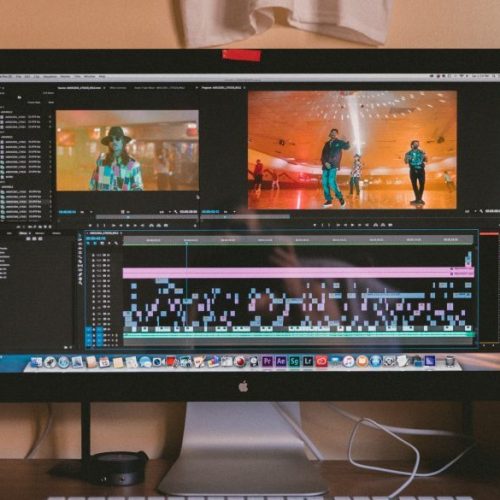Open the Window menu in the menu bar
500x500 pixels.
click(89, 76)
